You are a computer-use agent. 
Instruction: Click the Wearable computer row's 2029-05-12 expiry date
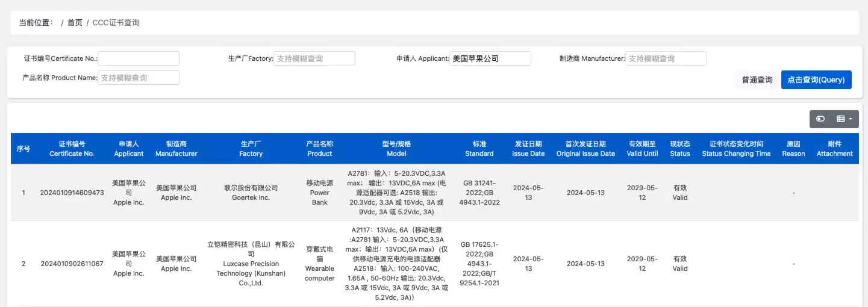pos(643,264)
